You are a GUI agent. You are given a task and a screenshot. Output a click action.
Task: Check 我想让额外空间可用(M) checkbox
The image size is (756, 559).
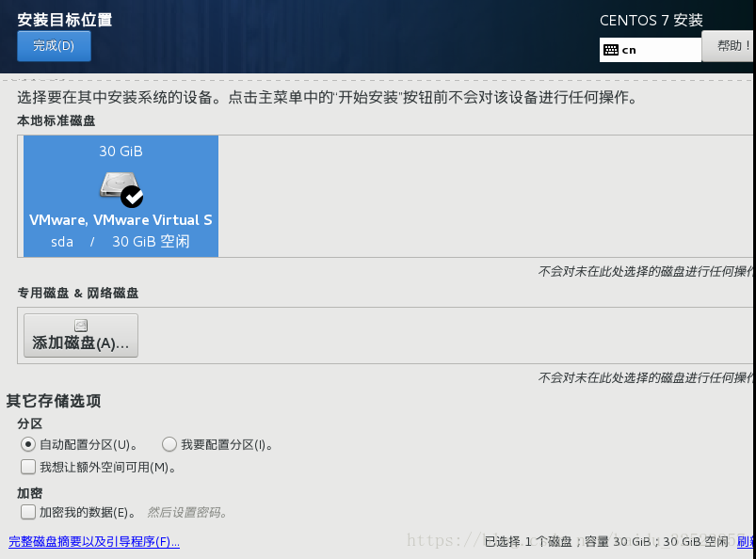pos(27,465)
